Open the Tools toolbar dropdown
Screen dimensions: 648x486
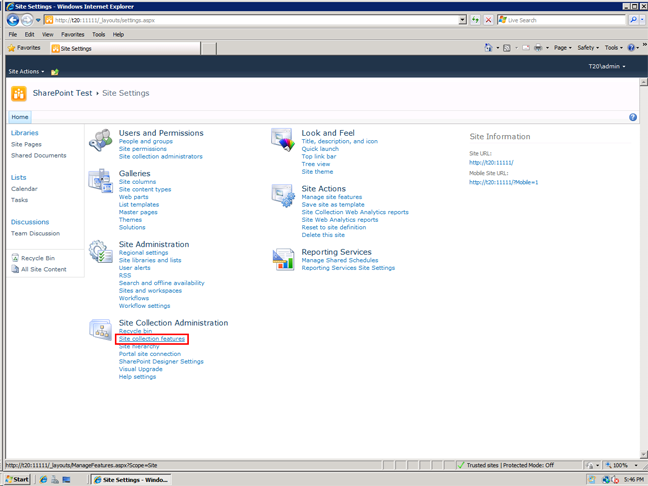pyautogui.click(x=613, y=48)
